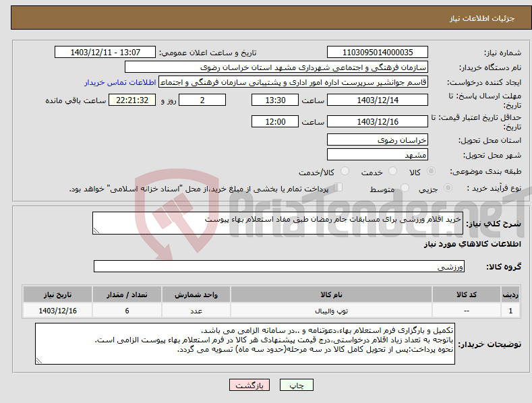Click the توضیحات خریدار label

(490, 344)
